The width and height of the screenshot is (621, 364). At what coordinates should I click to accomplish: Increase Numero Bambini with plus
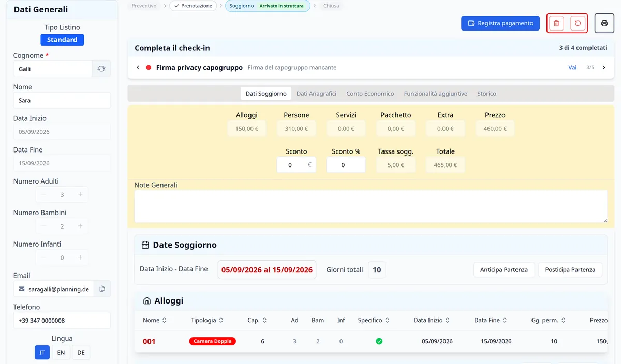[x=80, y=226]
